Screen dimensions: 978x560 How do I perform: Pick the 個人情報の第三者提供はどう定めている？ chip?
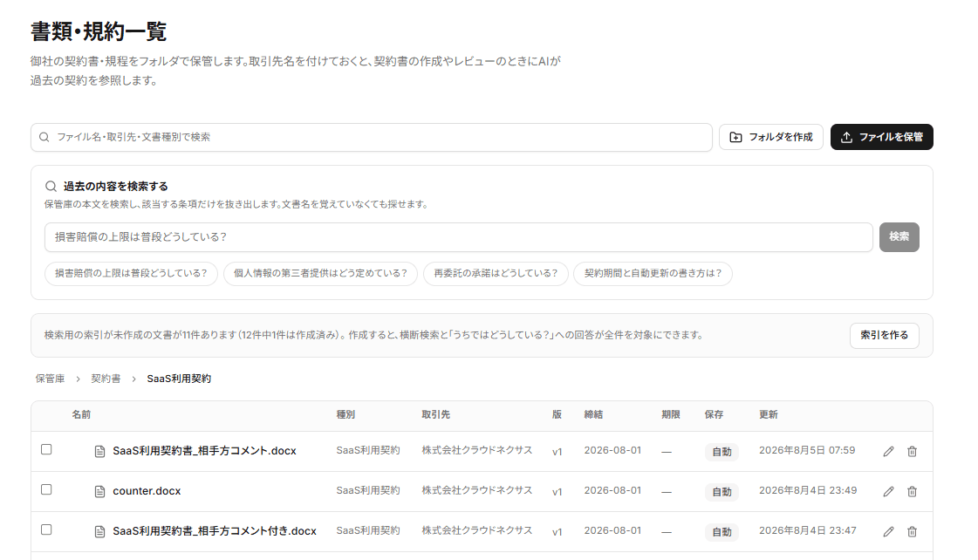[x=320, y=274]
